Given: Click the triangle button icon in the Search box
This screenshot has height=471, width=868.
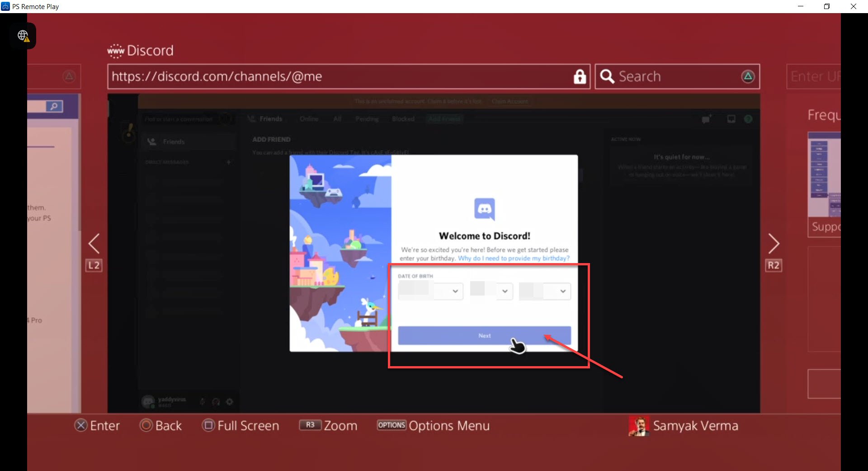Looking at the screenshot, I should click(x=748, y=76).
